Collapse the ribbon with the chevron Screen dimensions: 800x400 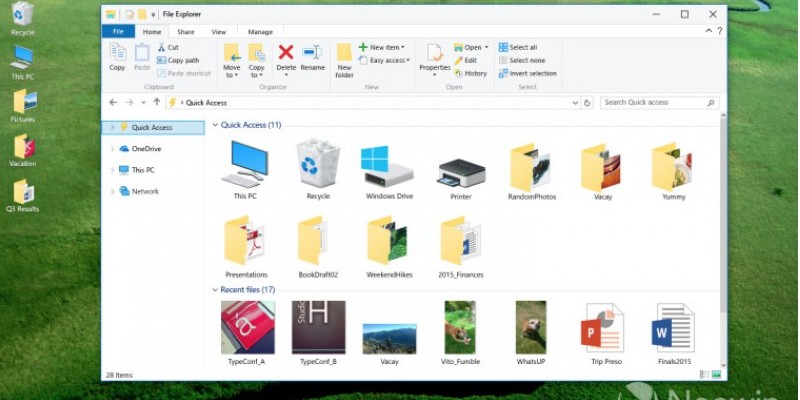[x=709, y=31]
